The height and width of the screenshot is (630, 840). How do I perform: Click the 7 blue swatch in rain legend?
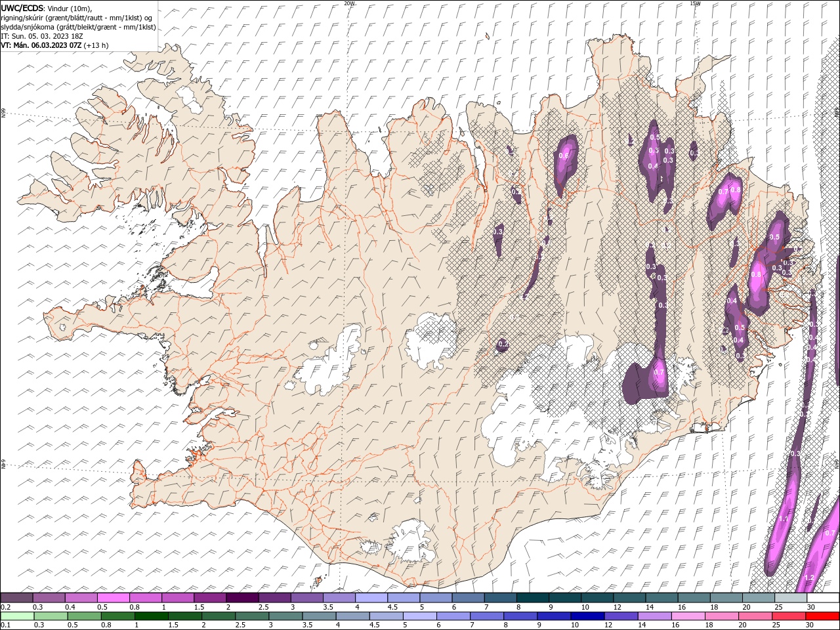coord(486,616)
